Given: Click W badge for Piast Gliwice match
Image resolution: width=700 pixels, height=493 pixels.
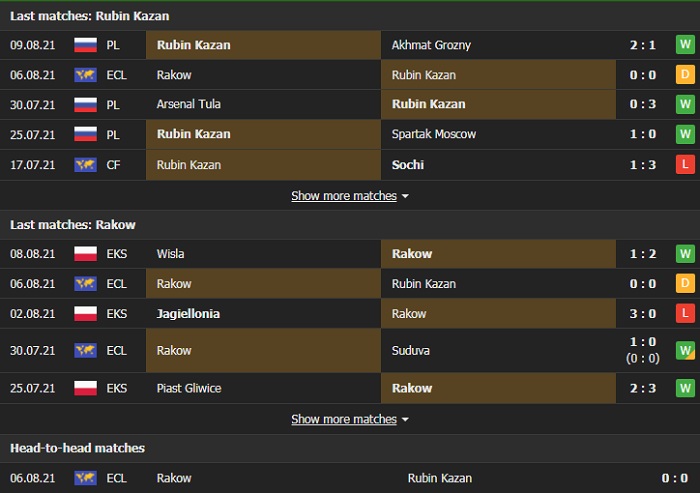Looking at the screenshot, I should point(685,388).
